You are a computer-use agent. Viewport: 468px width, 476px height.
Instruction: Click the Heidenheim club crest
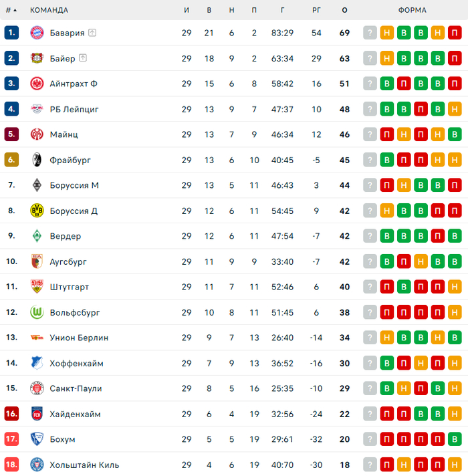pyautogui.click(x=37, y=414)
